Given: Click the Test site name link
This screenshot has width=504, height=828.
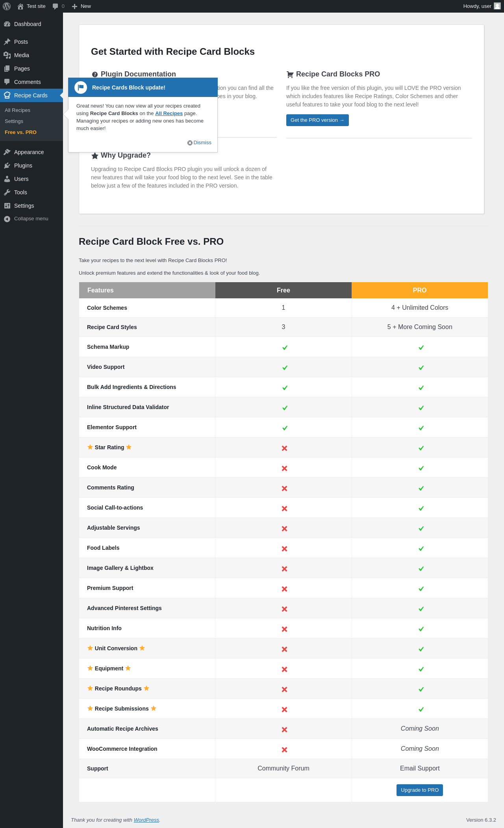Looking at the screenshot, I should point(36,6).
